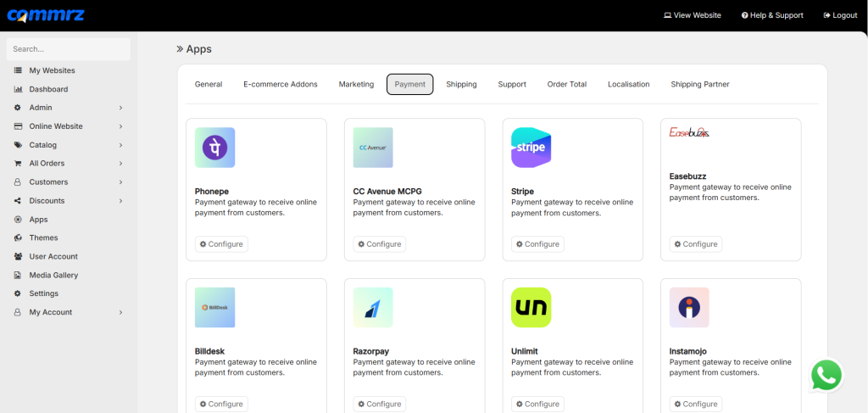868x413 pixels.
Task: Select the Payment tab
Action: (x=409, y=84)
